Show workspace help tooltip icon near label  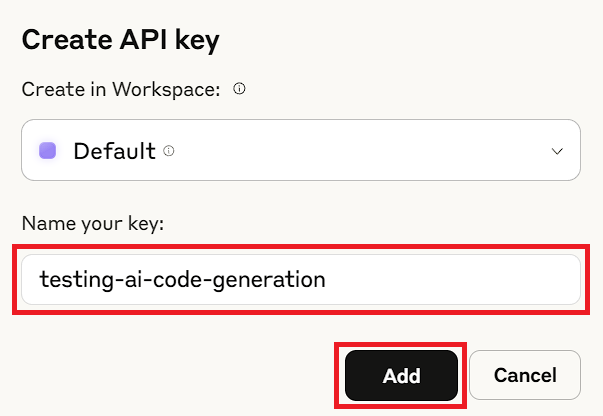239,89
